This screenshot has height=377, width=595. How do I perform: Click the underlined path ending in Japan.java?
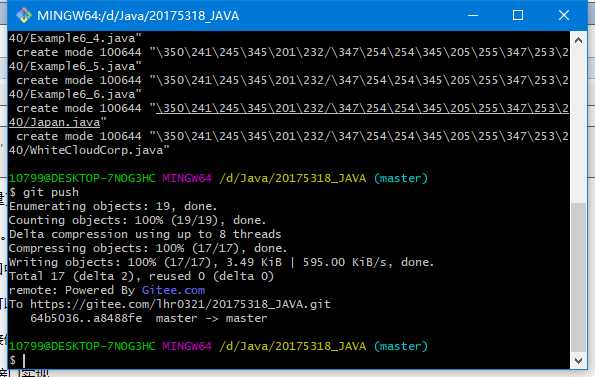289,115
